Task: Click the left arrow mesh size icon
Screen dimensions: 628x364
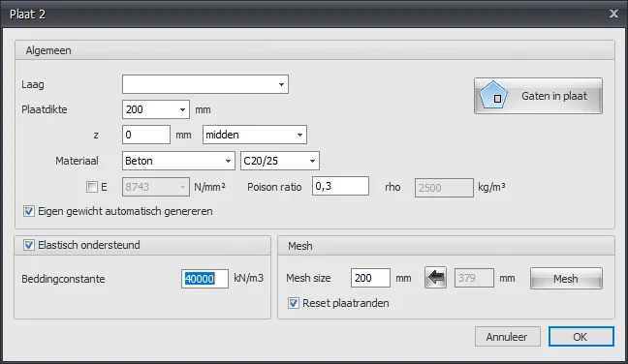Action: point(436,278)
